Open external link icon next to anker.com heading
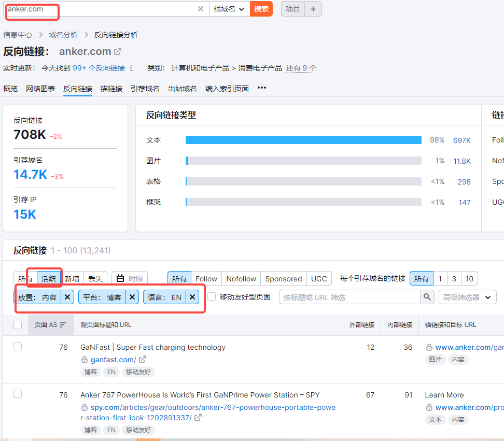Viewport: 504px width, 441px height. click(118, 51)
